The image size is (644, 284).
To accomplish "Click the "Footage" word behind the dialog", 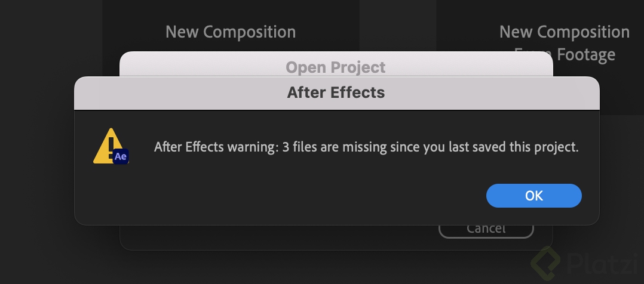I will (585, 55).
